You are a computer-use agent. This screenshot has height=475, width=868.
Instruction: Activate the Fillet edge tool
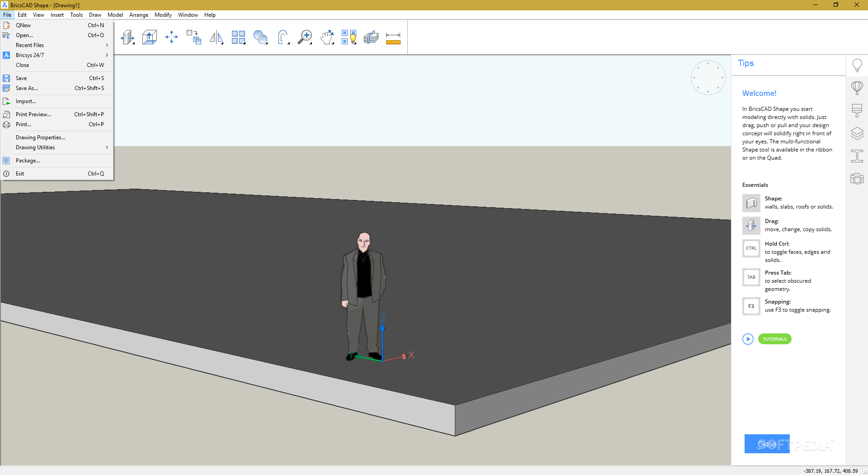click(x=283, y=37)
